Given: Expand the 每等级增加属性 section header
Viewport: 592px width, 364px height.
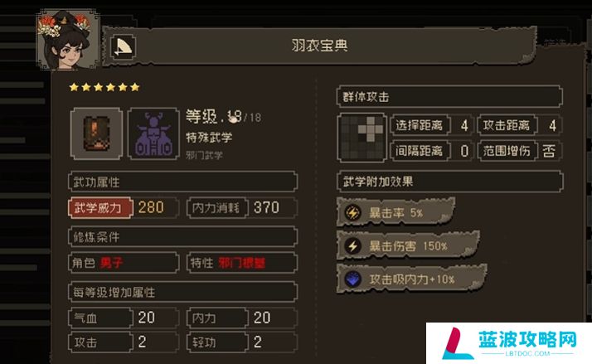Looking at the screenshot, I should tap(182, 292).
